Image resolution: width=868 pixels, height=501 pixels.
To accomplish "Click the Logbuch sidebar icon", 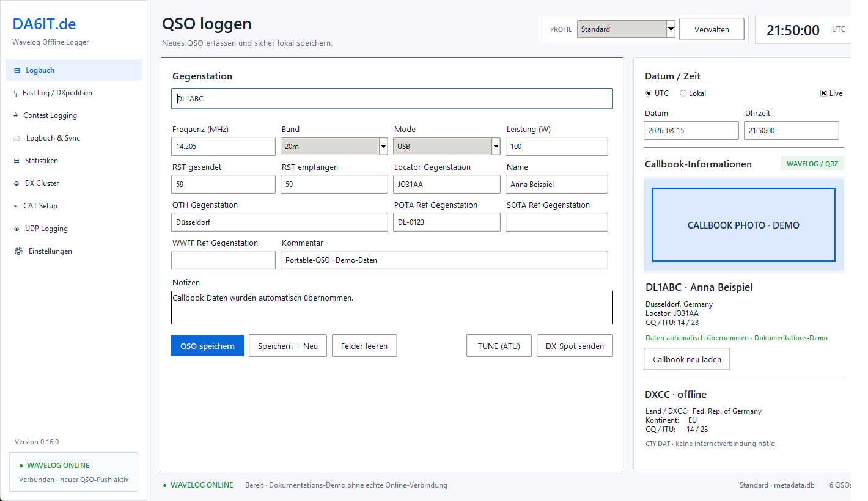I will [17, 70].
